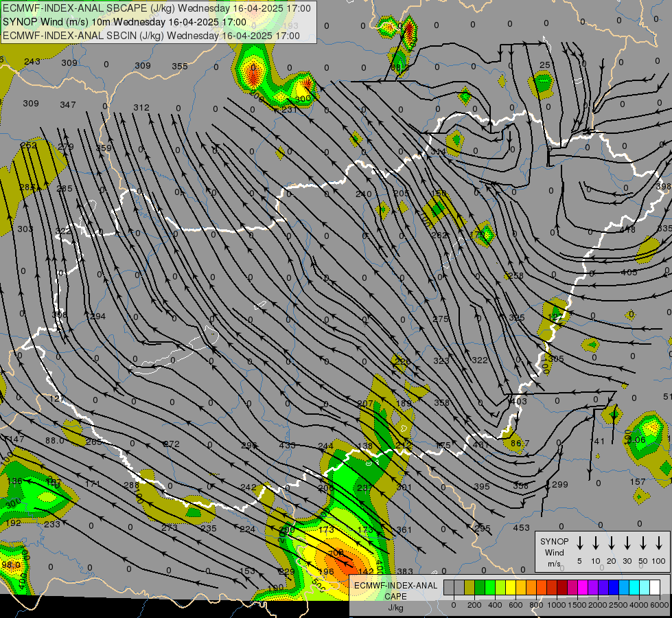Screen dimensions: 672x618
Task: Click the 100 m/s wind legend arrow
Action: click(x=659, y=543)
